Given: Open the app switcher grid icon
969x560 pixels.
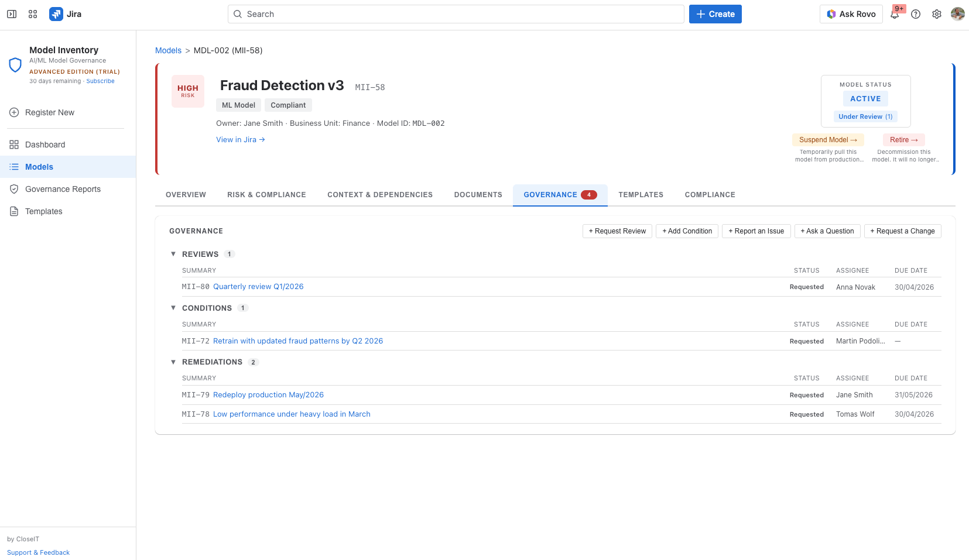Looking at the screenshot, I should [x=33, y=13].
